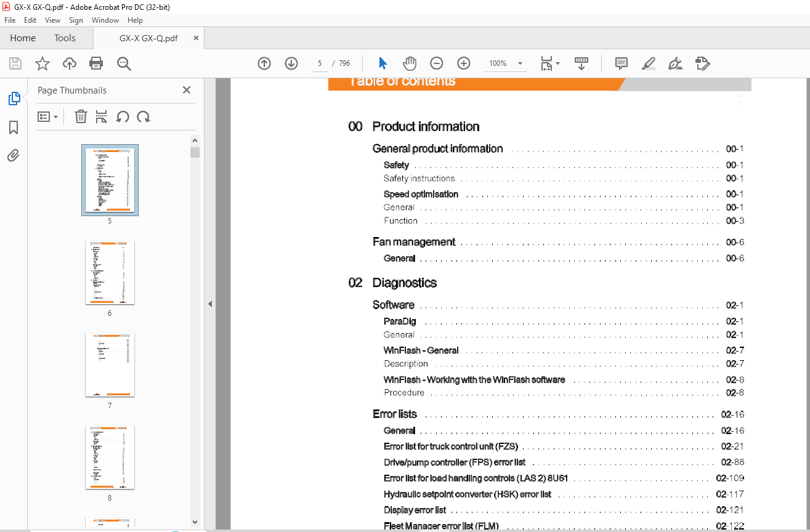Activate the selection arrow tool
The width and height of the screenshot is (810, 532).
pos(383,63)
